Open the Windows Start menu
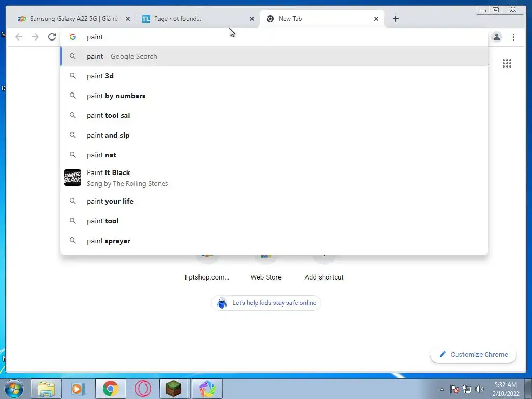The image size is (532, 399). point(14,389)
